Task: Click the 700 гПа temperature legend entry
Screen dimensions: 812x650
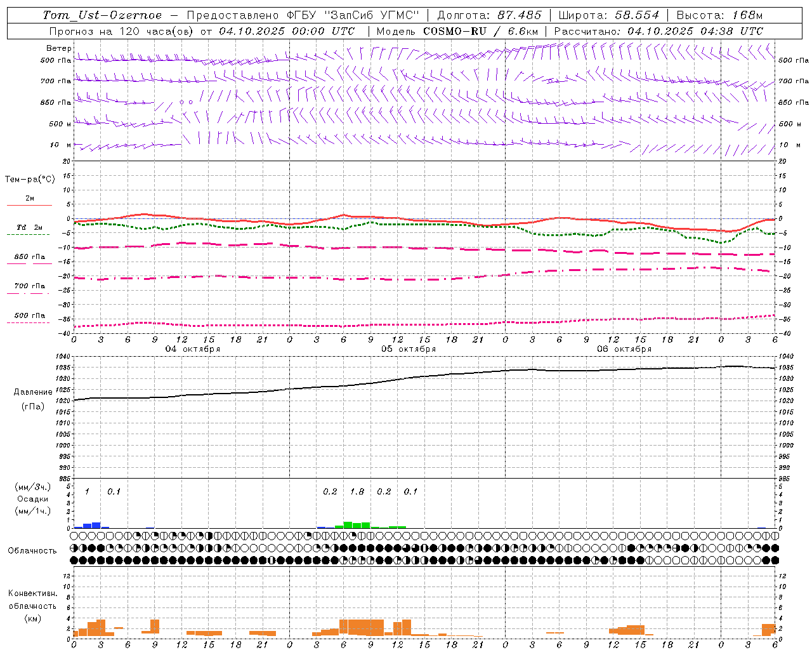Action: point(30,286)
